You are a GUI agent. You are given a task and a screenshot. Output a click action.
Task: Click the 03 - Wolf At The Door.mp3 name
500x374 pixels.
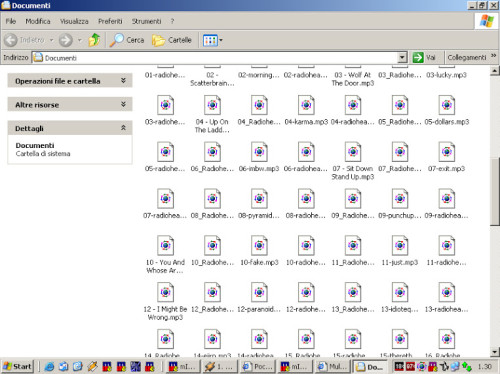point(353,79)
